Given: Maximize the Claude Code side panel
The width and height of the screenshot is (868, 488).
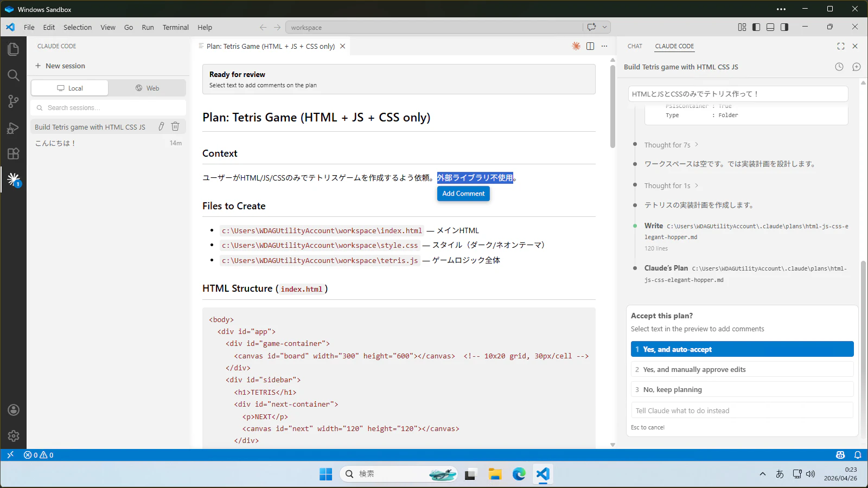Looking at the screenshot, I should pos(841,46).
